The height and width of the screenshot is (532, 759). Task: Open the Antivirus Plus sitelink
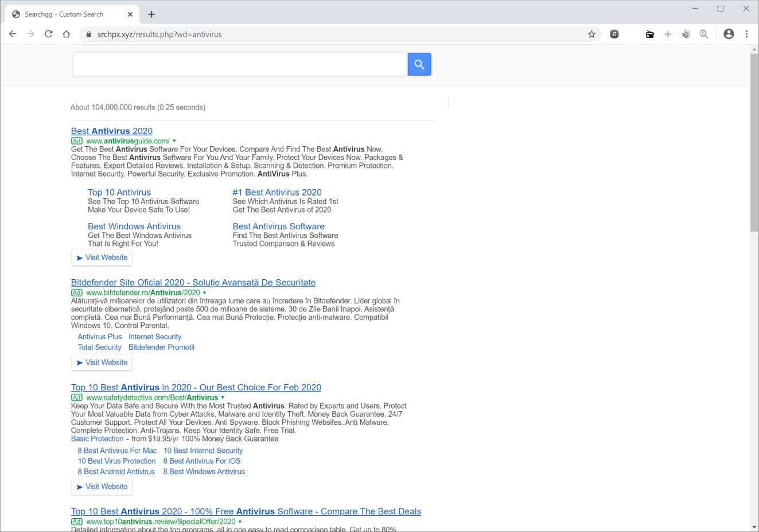pos(100,337)
